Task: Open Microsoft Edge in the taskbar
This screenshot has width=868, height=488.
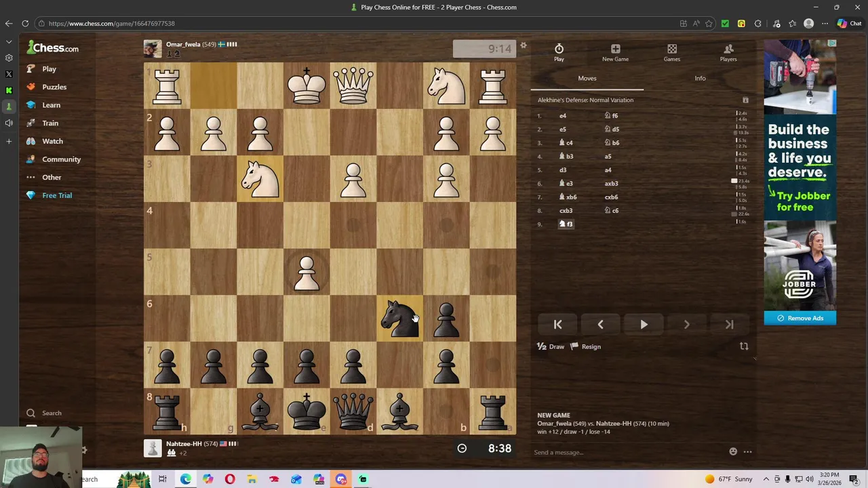Action: point(185,479)
